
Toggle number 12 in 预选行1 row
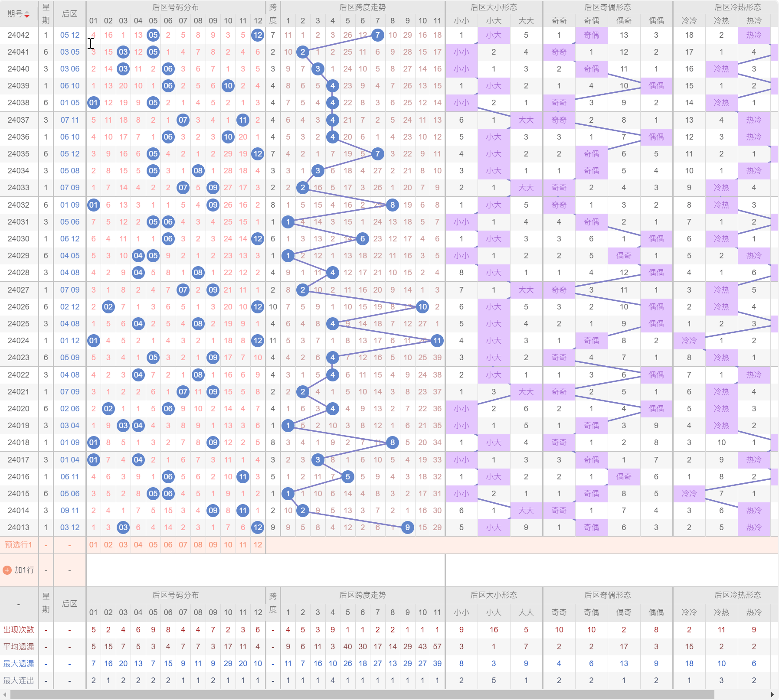[x=258, y=545]
